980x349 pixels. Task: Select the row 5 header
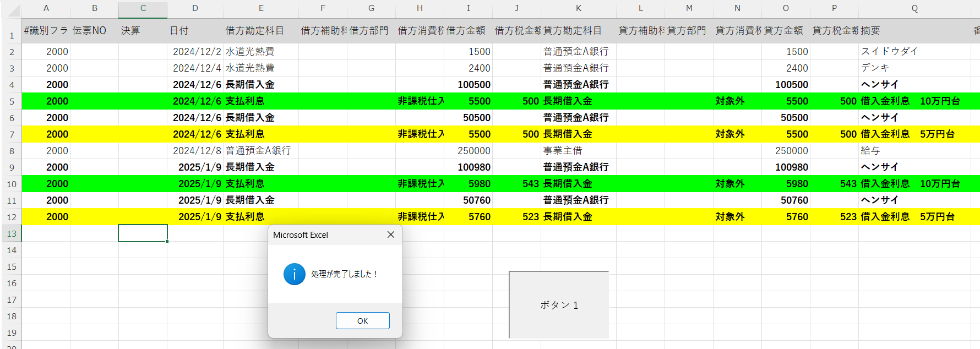(x=12, y=101)
